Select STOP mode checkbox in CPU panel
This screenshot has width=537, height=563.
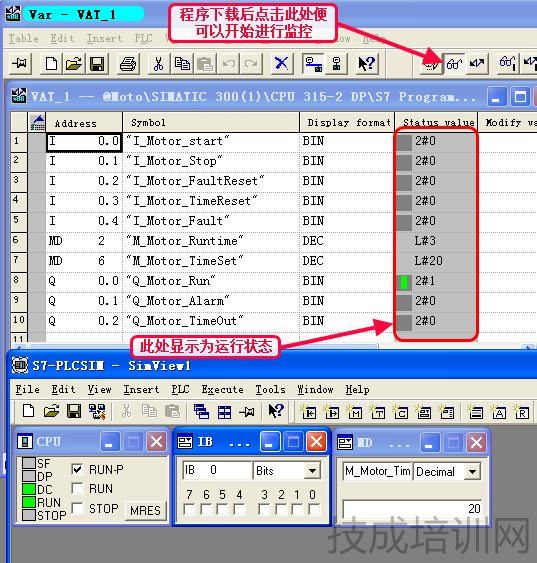77,508
